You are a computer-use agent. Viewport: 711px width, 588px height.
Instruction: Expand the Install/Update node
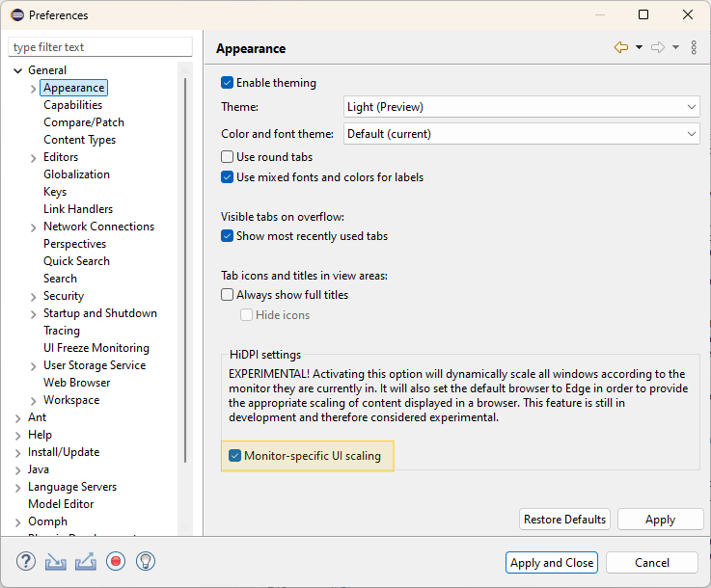tap(17, 453)
